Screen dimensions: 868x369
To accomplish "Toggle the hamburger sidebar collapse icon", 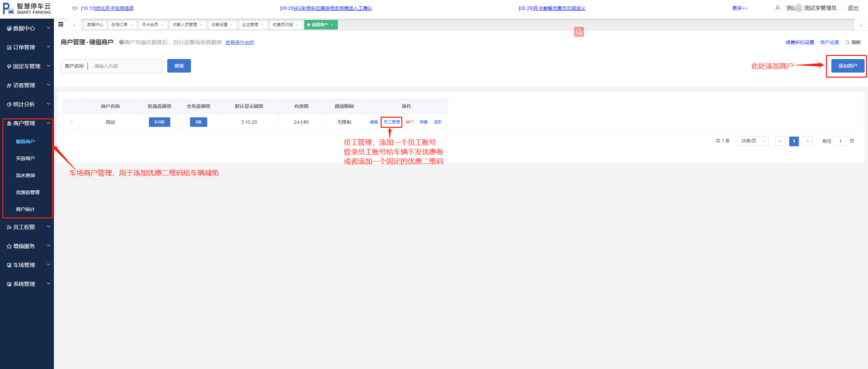I will coord(61,24).
